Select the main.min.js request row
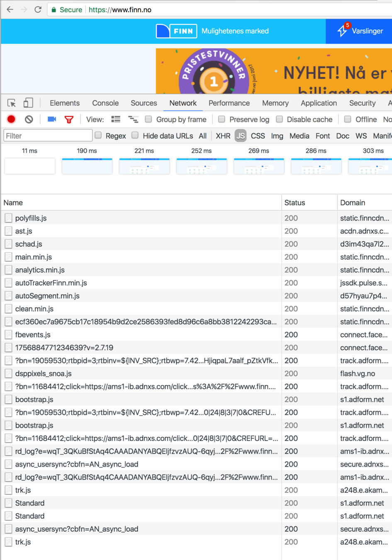The width and height of the screenshot is (392, 560). 196,257
